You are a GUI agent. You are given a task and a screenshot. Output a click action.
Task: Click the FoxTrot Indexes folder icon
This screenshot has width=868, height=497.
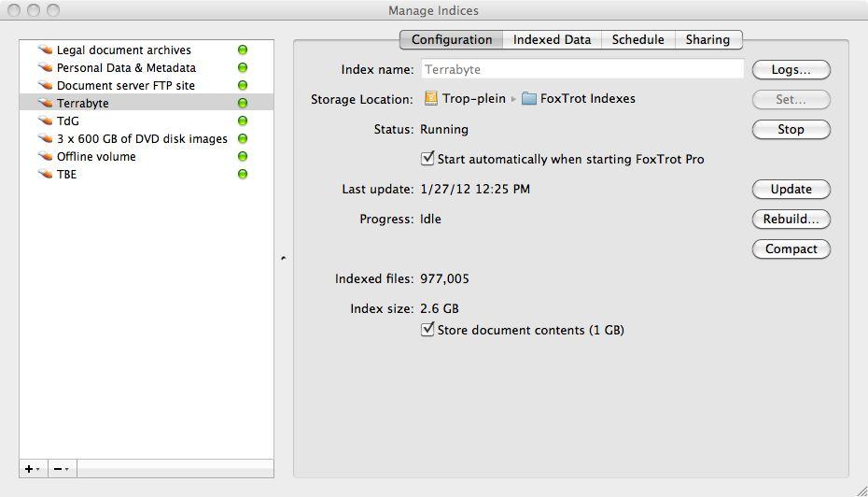click(529, 99)
